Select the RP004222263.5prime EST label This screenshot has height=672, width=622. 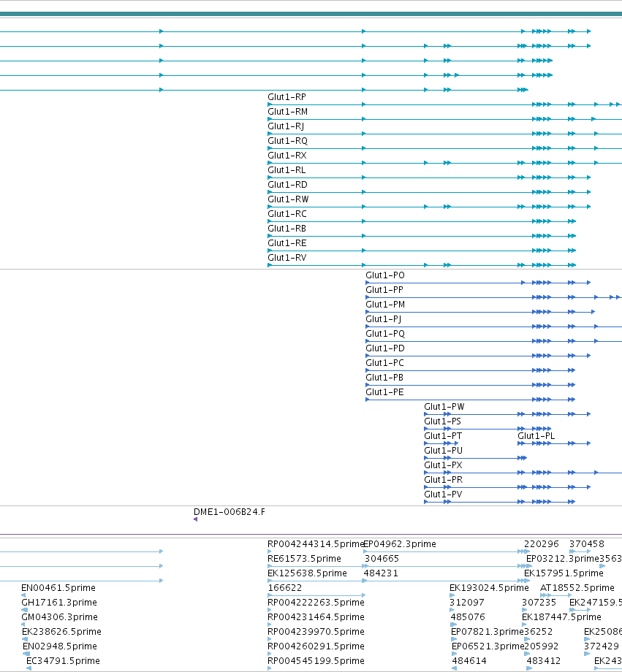[316, 602]
